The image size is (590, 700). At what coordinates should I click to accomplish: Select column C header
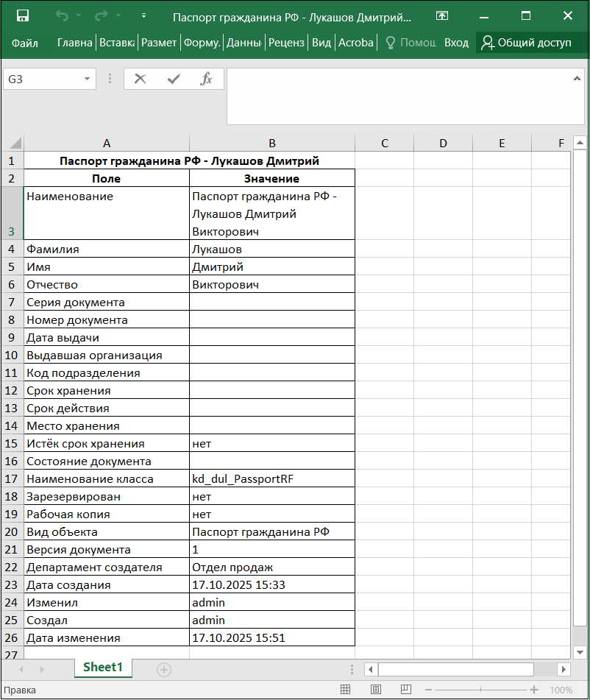tap(385, 144)
